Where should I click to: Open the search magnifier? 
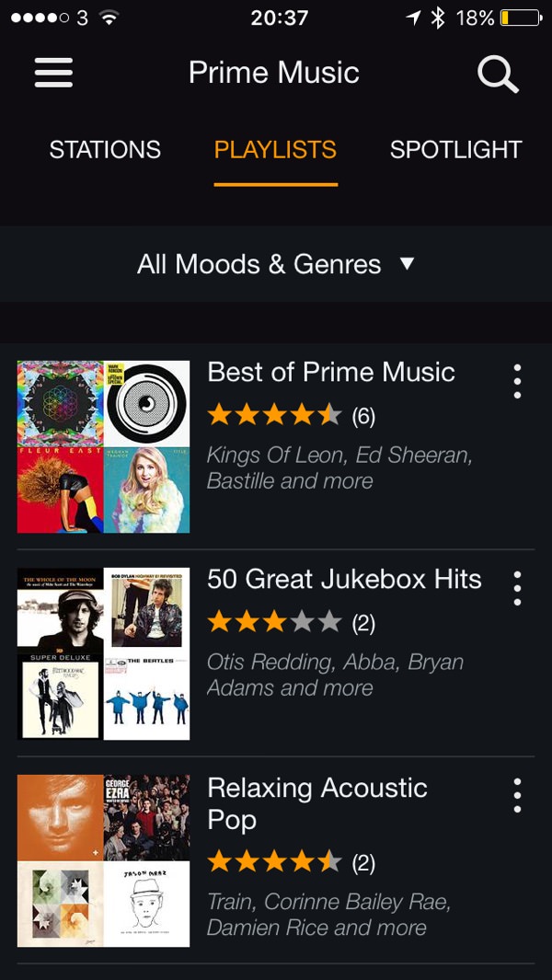click(498, 74)
